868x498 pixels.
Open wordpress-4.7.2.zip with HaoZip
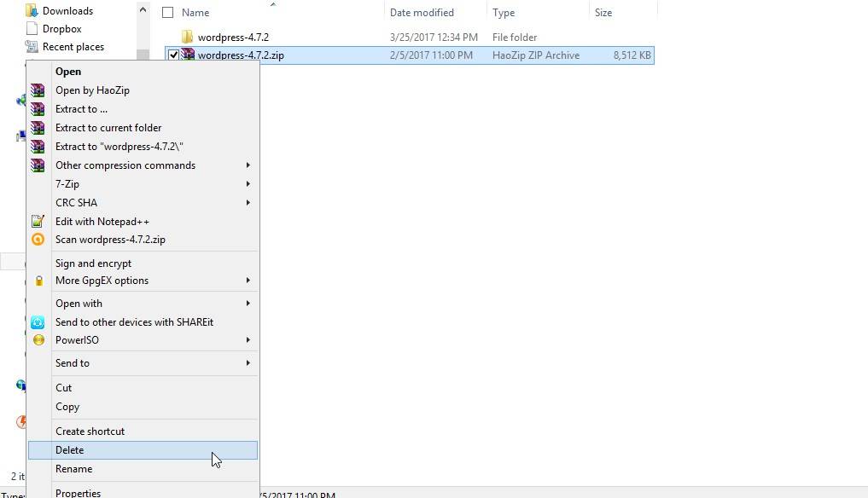92,90
